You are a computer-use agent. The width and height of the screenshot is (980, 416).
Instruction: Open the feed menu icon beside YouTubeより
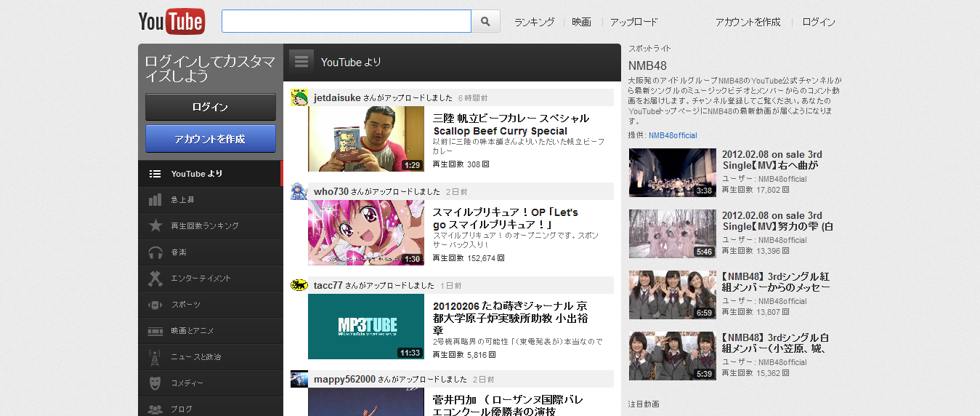click(301, 62)
